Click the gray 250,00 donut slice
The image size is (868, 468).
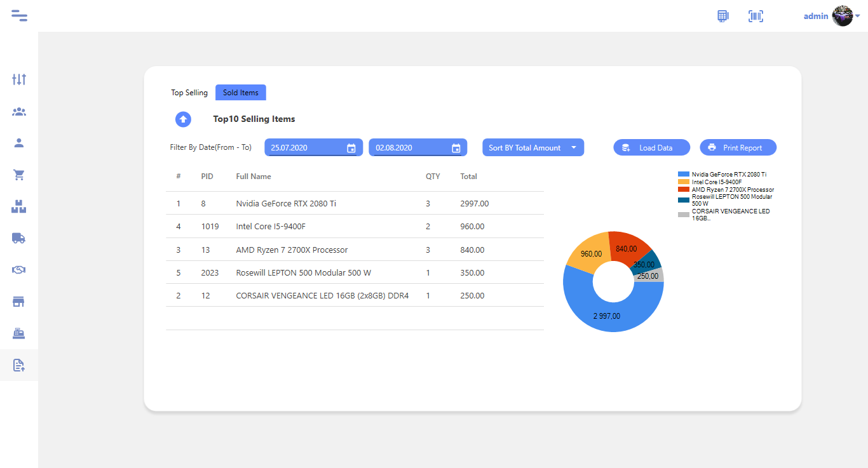click(649, 276)
